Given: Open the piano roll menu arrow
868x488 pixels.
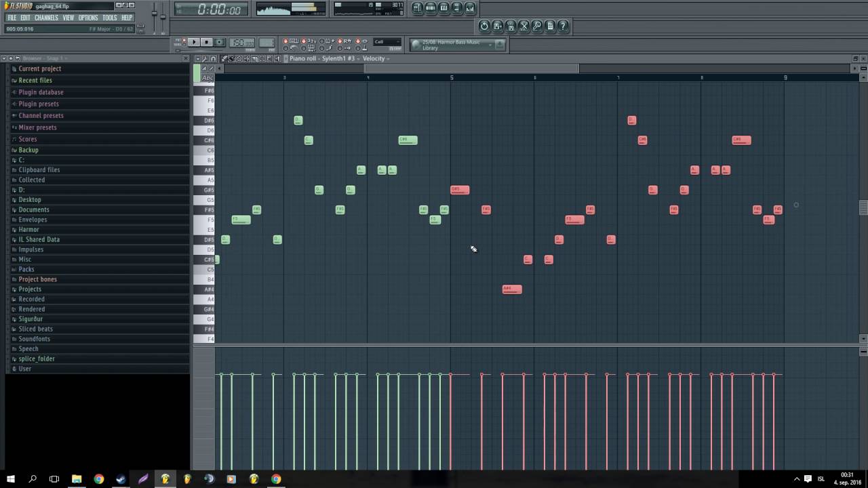Looking at the screenshot, I should point(198,58).
